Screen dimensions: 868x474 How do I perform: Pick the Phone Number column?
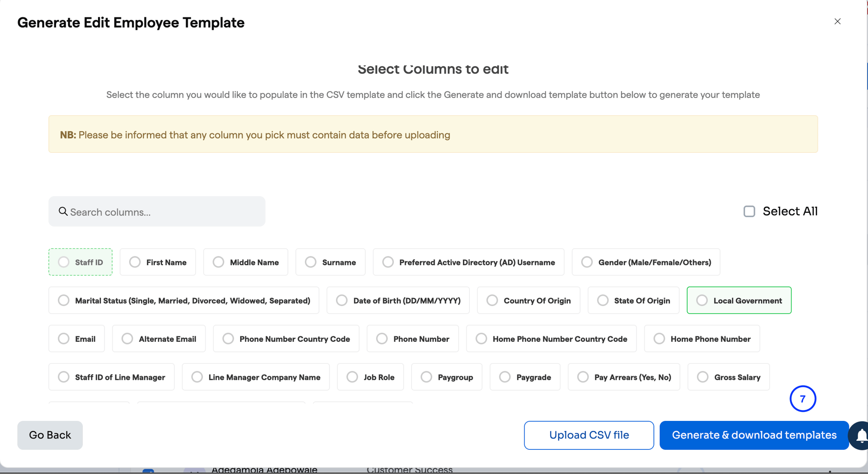(x=412, y=339)
